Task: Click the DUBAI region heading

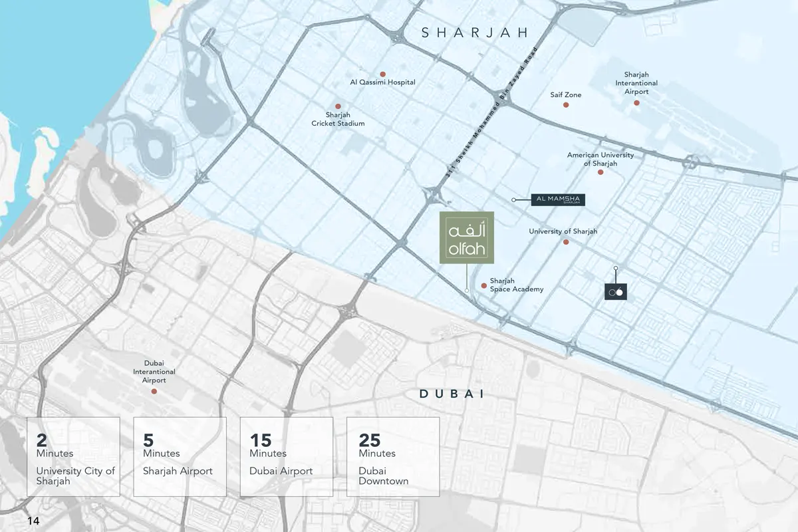Action: (x=451, y=394)
